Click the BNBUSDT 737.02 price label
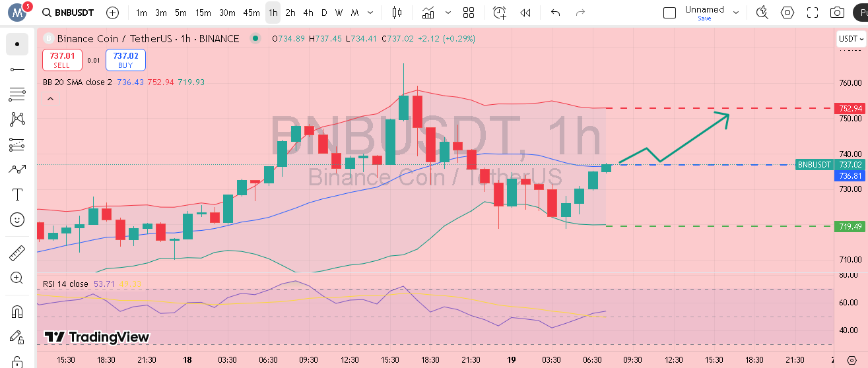This screenshot has width=868, height=368. [830, 165]
